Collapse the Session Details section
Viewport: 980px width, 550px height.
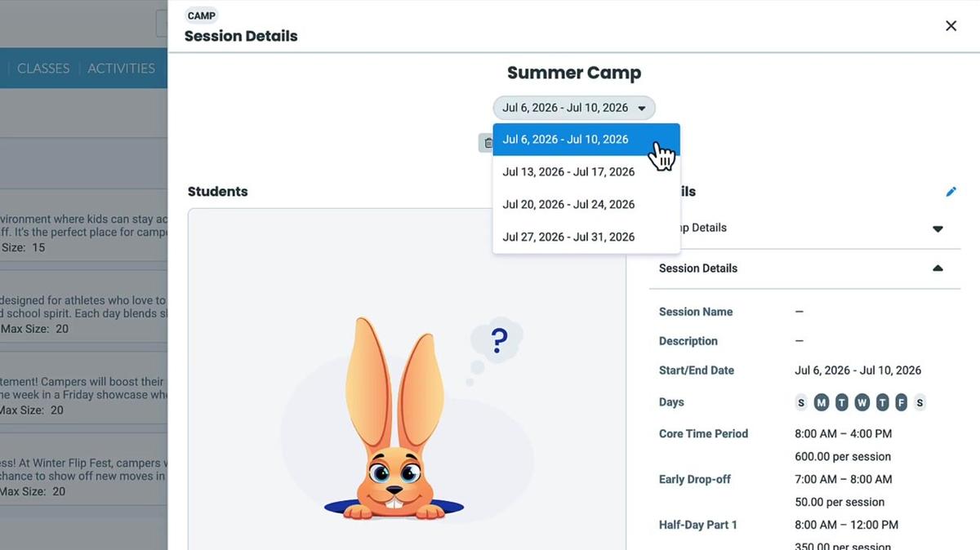tap(937, 268)
